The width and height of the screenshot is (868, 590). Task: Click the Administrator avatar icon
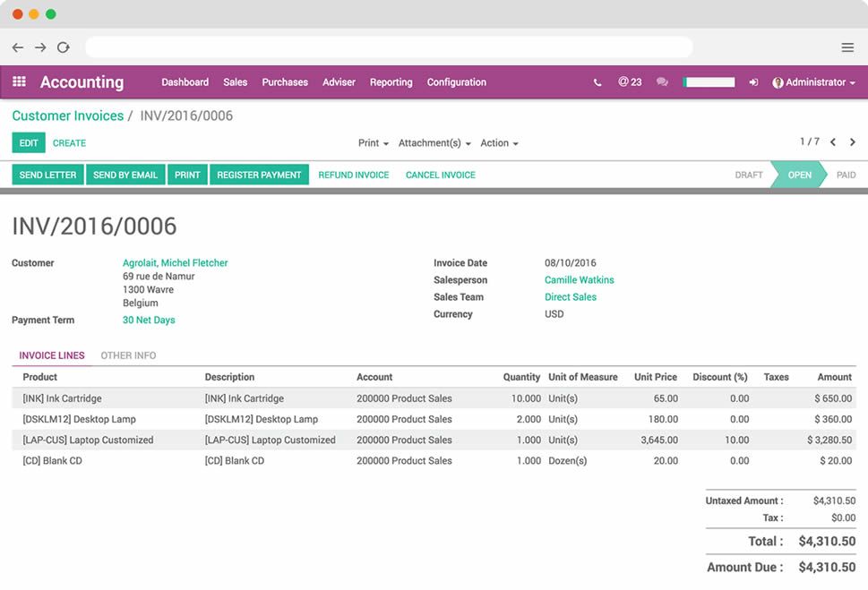click(x=777, y=81)
